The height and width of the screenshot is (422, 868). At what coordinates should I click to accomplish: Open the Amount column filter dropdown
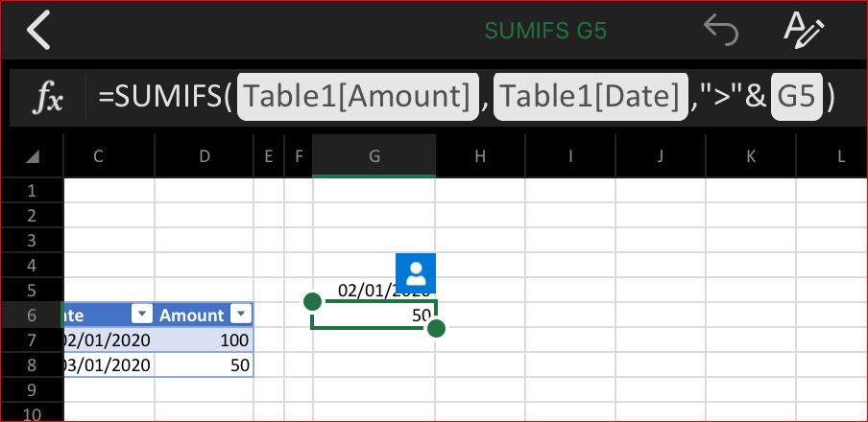[241, 315]
